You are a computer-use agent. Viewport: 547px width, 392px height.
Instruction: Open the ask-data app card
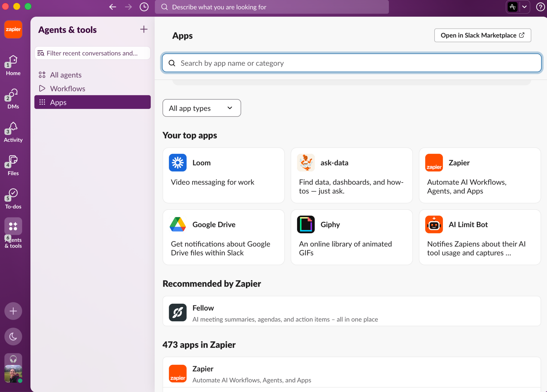coord(351,175)
